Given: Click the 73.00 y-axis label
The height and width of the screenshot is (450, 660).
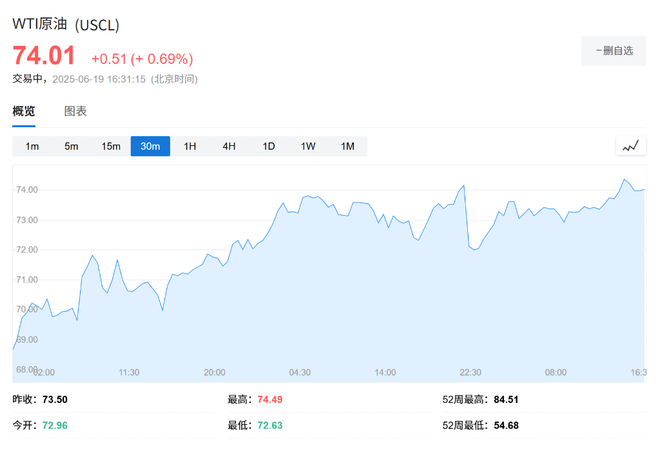Looking at the screenshot, I should (x=27, y=220).
